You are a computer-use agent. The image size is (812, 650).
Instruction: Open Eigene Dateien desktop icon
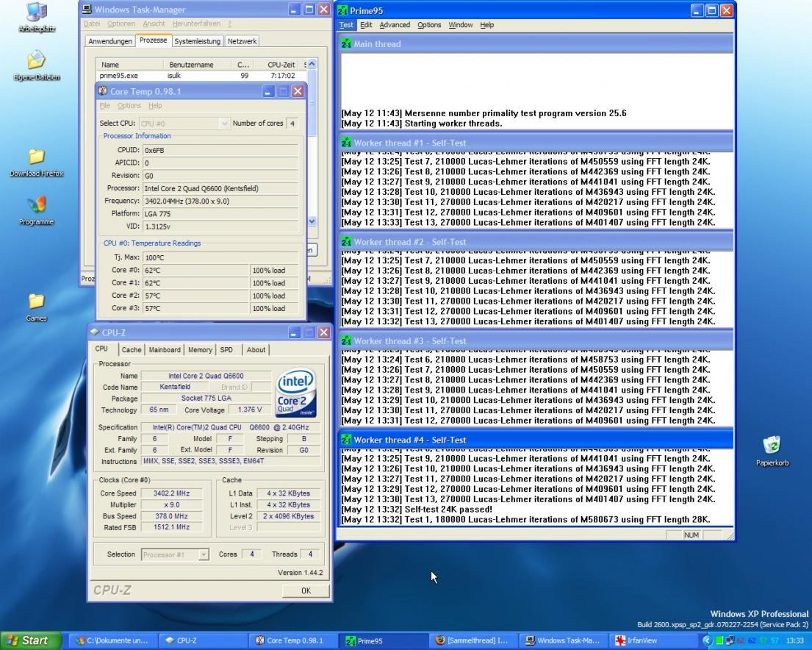(37, 60)
